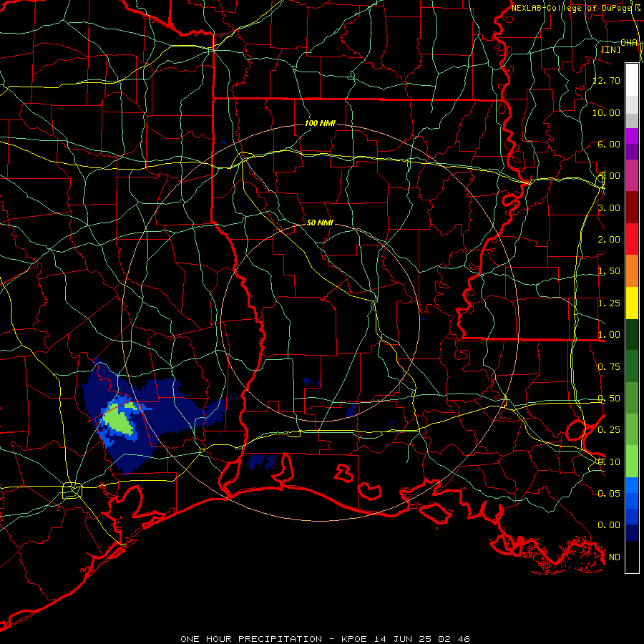Select the bright red legend swatch
Viewport: 644px width, 644px height.
click(632, 239)
